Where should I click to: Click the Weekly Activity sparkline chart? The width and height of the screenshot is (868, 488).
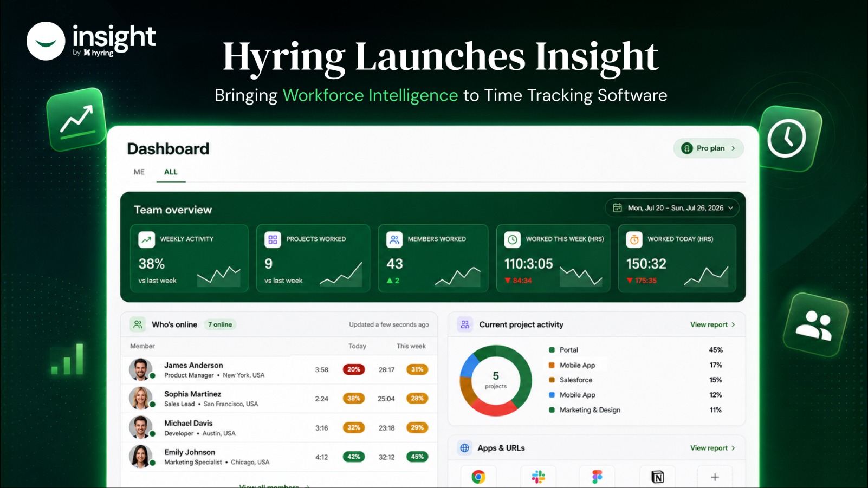[x=218, y=276]
